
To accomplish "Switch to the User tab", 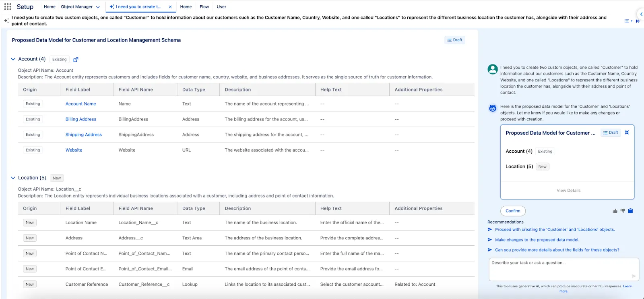I will pos(221,7).
